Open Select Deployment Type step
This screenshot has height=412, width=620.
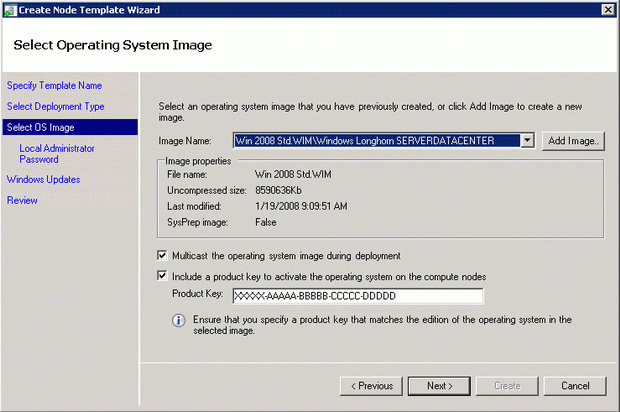coord(55,106)
